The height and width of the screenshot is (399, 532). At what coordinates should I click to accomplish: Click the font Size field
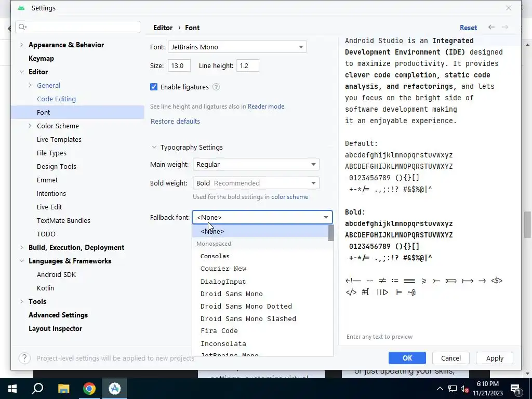pos(179,65)
